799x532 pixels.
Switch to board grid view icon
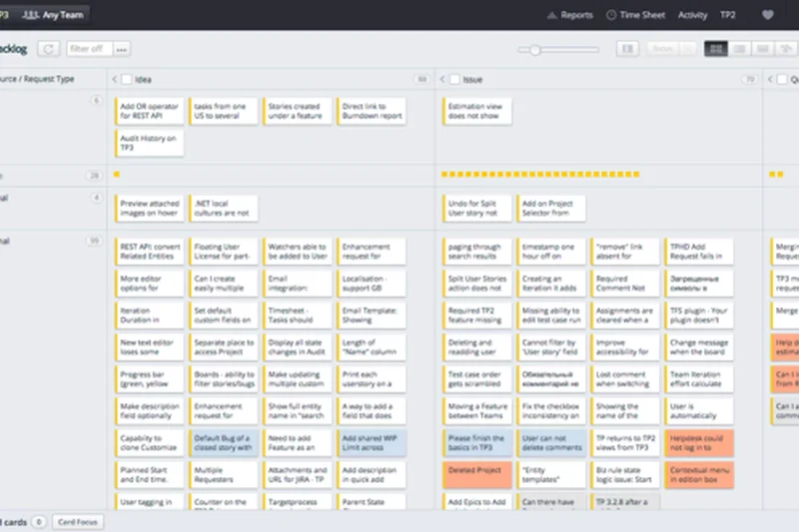(716, 49)
